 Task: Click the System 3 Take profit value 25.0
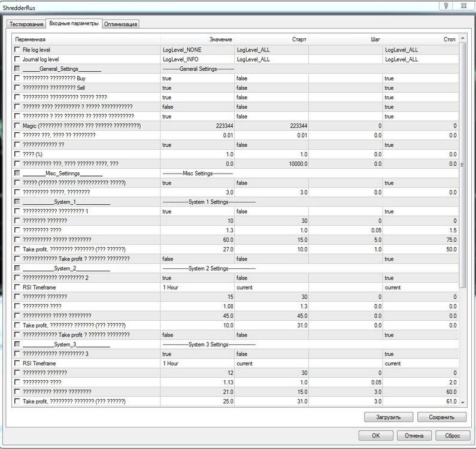point(228,401)
